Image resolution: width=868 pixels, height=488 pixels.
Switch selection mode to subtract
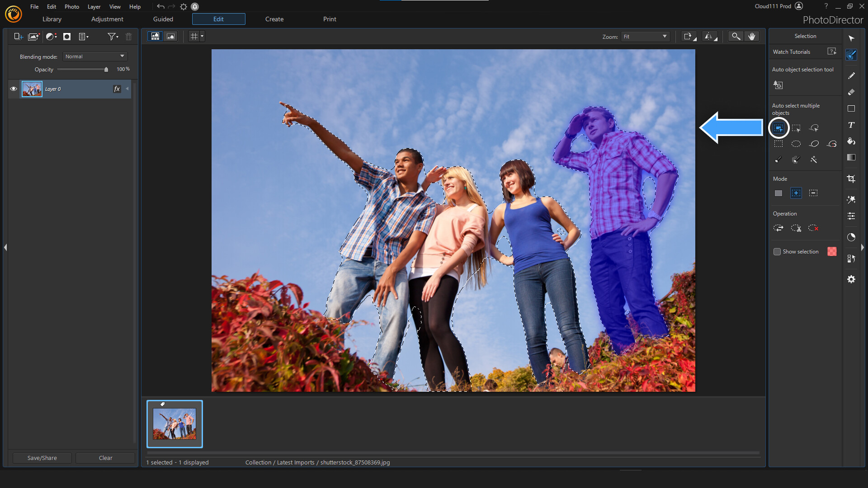tap(813, 193)
